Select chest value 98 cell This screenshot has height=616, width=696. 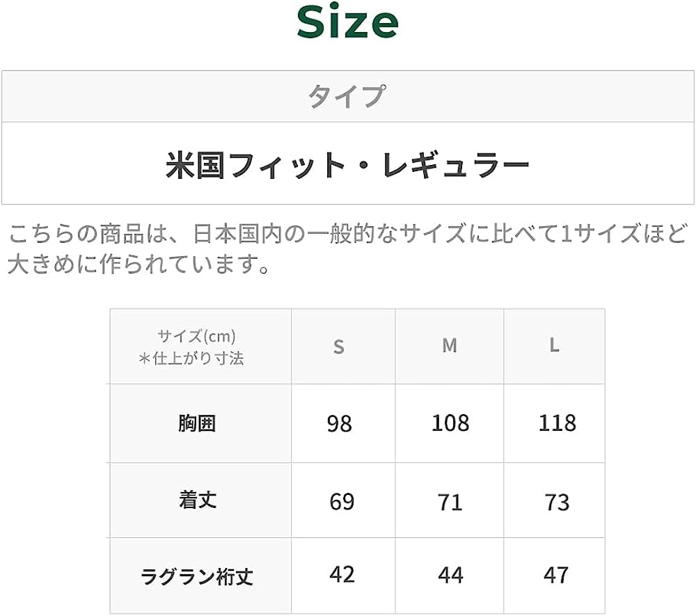coord(340,423)
